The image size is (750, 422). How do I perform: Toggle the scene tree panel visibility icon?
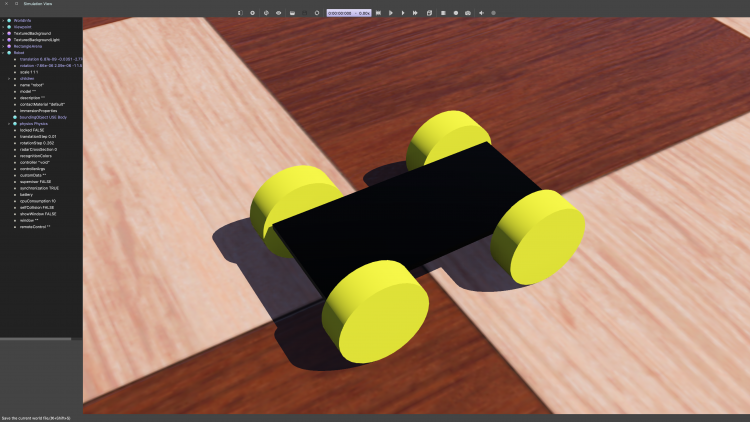pos(239,13)
